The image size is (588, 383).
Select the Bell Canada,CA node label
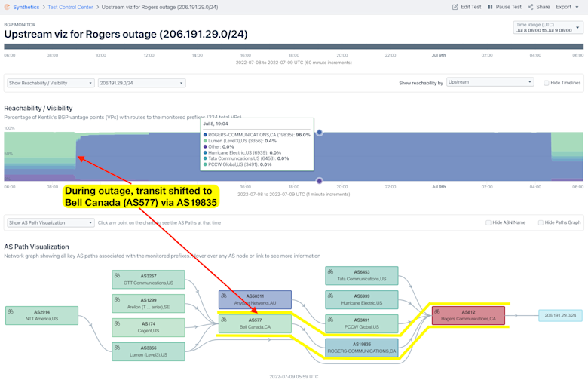(x=255, y=327)
